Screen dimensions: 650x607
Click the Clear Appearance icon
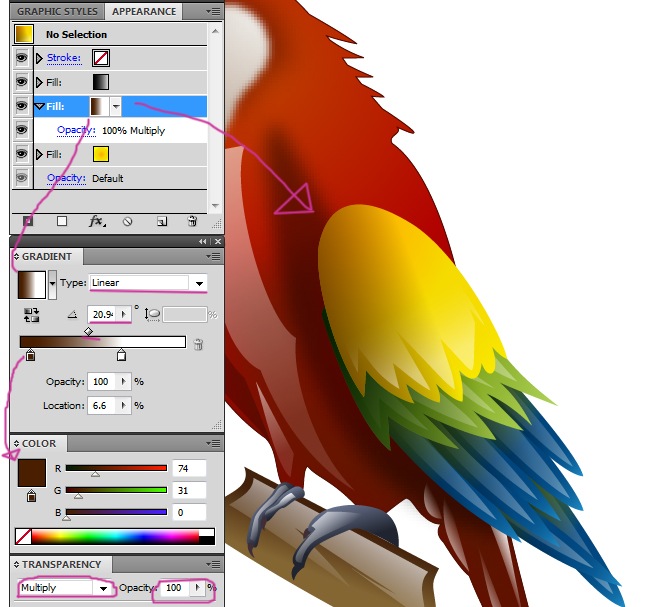coord(128,221)
